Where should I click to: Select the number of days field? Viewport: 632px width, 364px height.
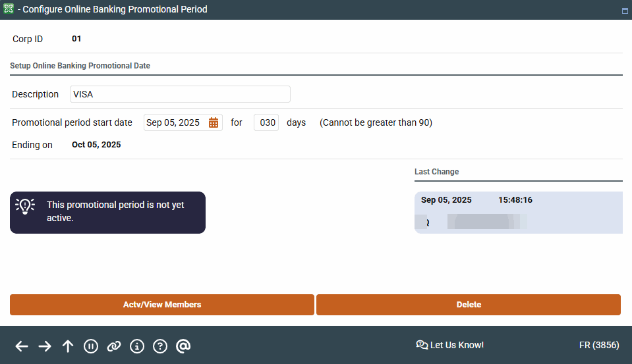pyautogui.click(x=266, y=122)
